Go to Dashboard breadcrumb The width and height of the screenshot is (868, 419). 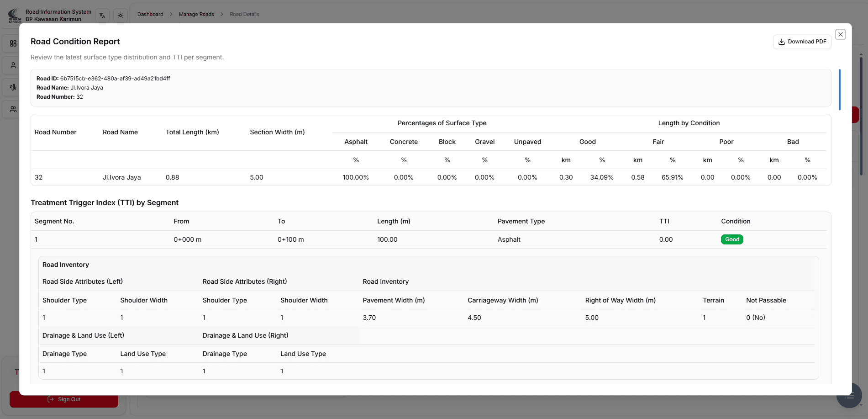[150, 14]
